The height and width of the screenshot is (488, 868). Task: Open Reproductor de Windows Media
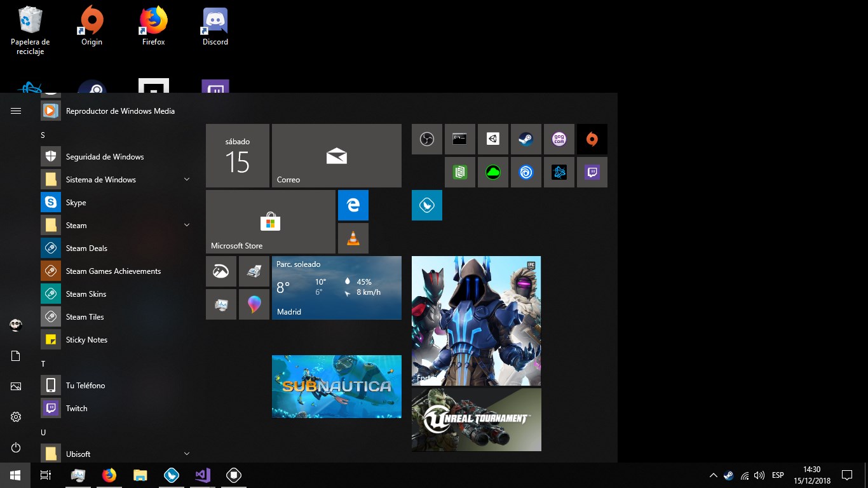[116, 111]
